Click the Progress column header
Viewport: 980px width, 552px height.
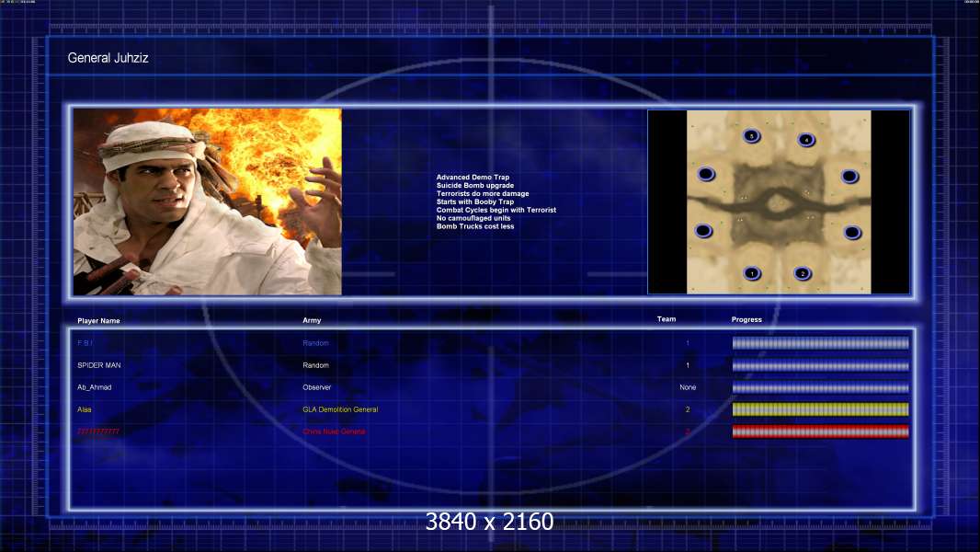tap(746, 319)
